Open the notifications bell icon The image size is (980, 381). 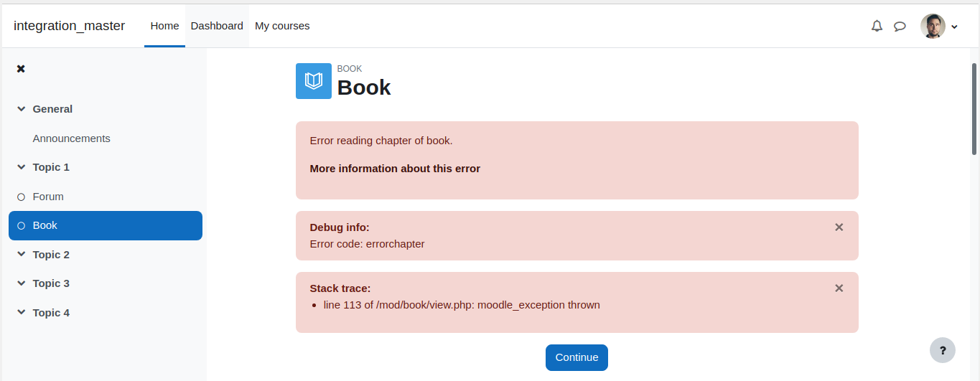pyautogui.click(x=877, y=26)
